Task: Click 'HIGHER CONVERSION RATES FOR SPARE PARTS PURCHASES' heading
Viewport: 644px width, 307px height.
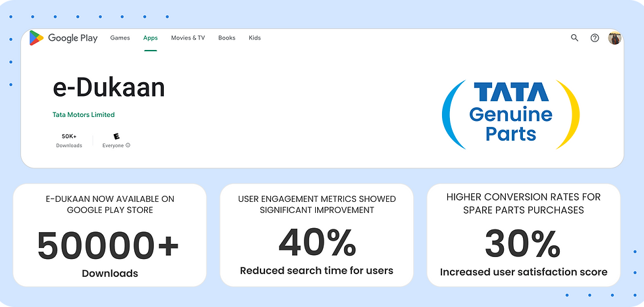Action: point(524,204)
